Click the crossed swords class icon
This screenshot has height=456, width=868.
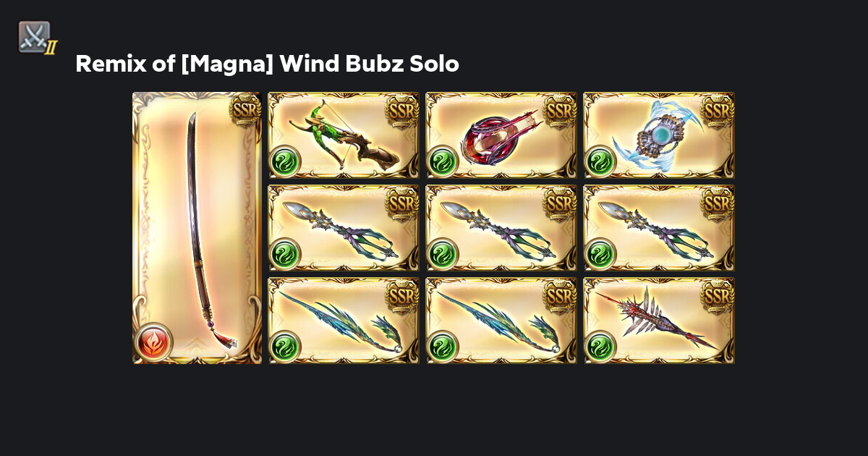[x=35, y=37]
